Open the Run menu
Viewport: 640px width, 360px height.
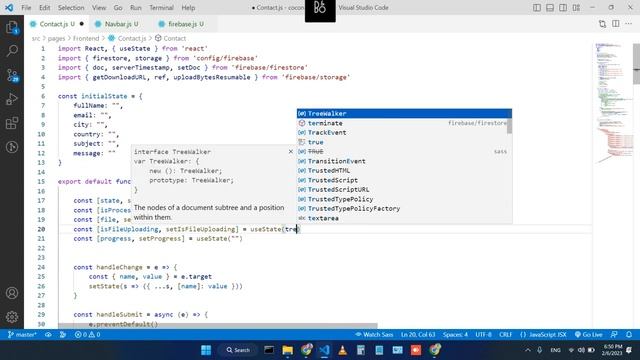136,8
